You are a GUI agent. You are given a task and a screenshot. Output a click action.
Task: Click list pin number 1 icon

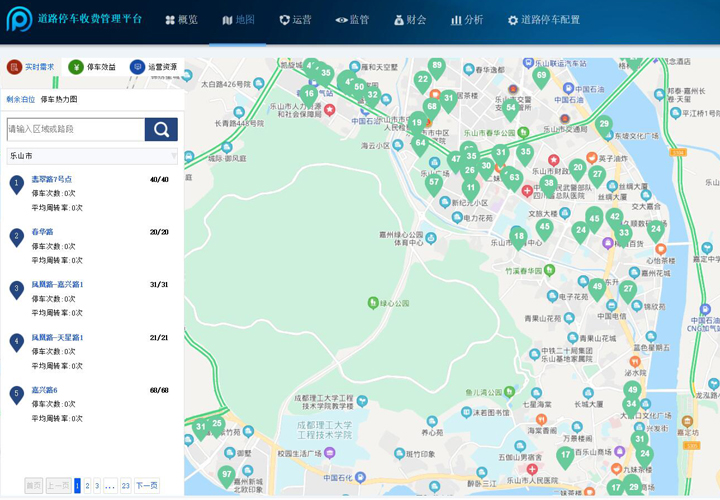[x=17, y=185]
